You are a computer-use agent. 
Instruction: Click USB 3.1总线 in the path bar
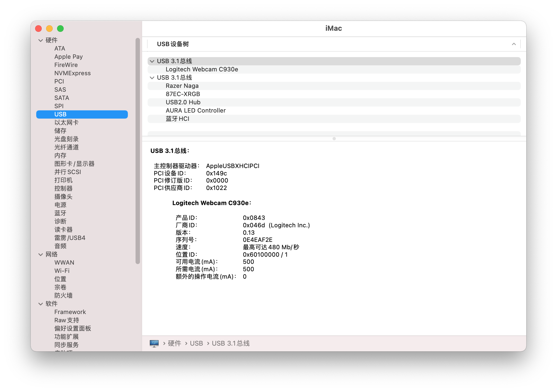(x=231, y=343)
